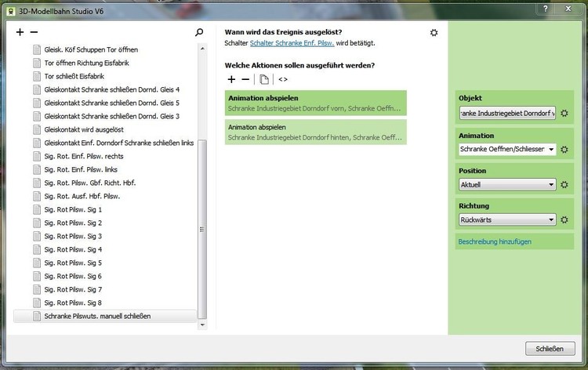588x370 pixels.
Task: Select event 'Sig. Rot Pilsw. Sig 2'
Action: (73, 223)
